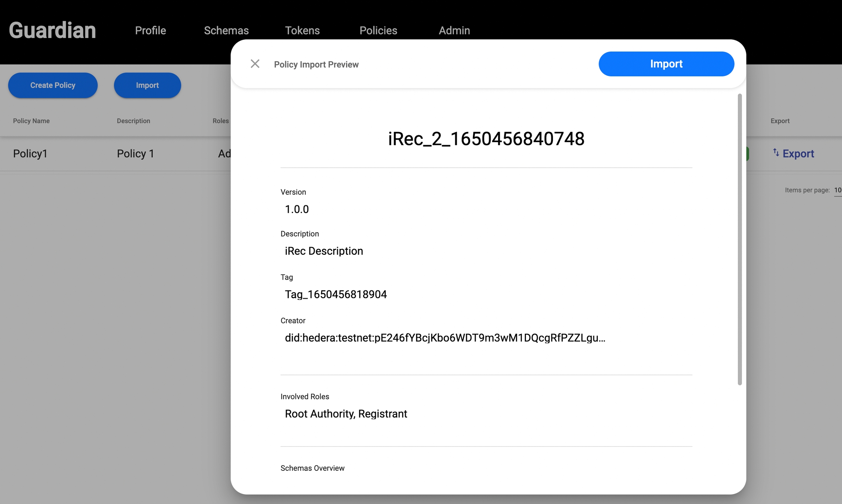Click the Export arrows icon
Viewport: 842px width, 504px height.
tap(776, 152)
